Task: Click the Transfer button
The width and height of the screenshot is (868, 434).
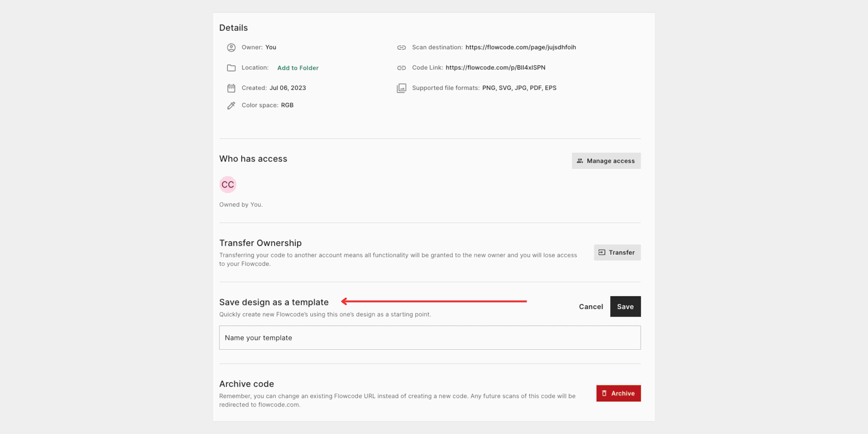Action: point(617,252)
